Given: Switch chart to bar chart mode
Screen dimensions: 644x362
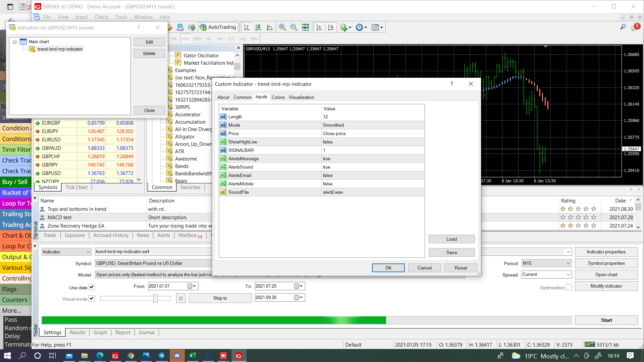Looking at the screenshot, I should (x=247, y=27).
